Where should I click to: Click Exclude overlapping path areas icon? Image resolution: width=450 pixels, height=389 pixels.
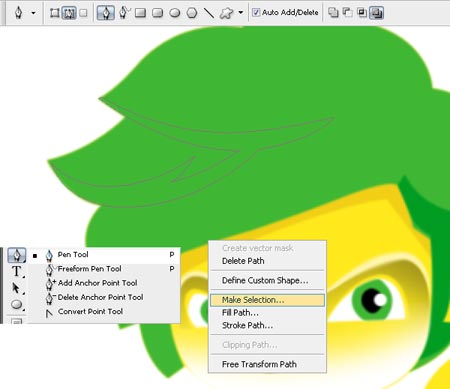point(376,13)
